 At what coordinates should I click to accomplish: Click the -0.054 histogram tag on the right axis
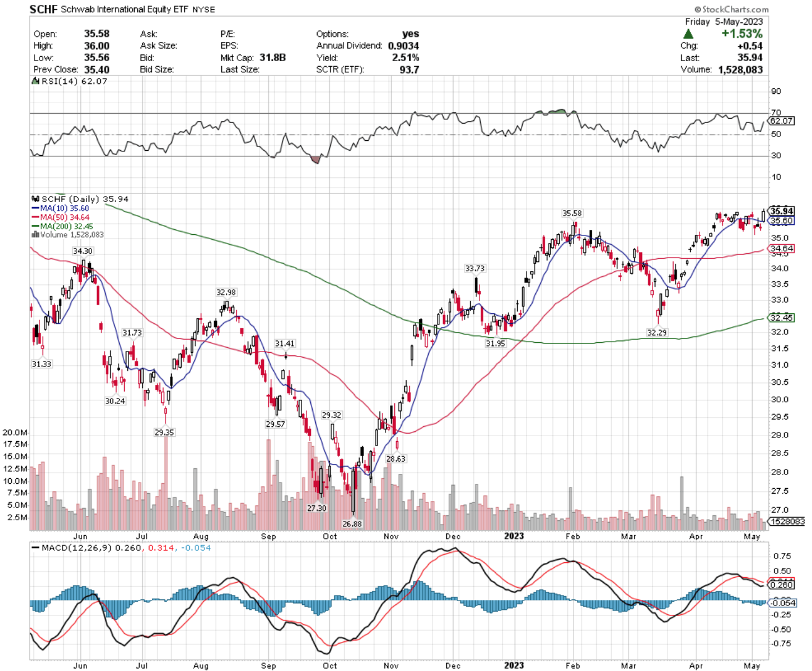pyautogui.click(x=784, y=602)
